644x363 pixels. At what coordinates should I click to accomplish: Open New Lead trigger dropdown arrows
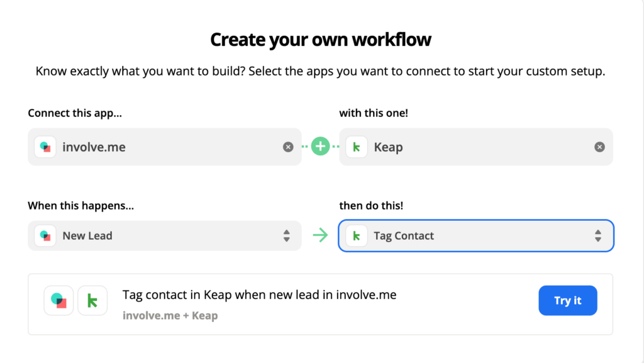287,236
